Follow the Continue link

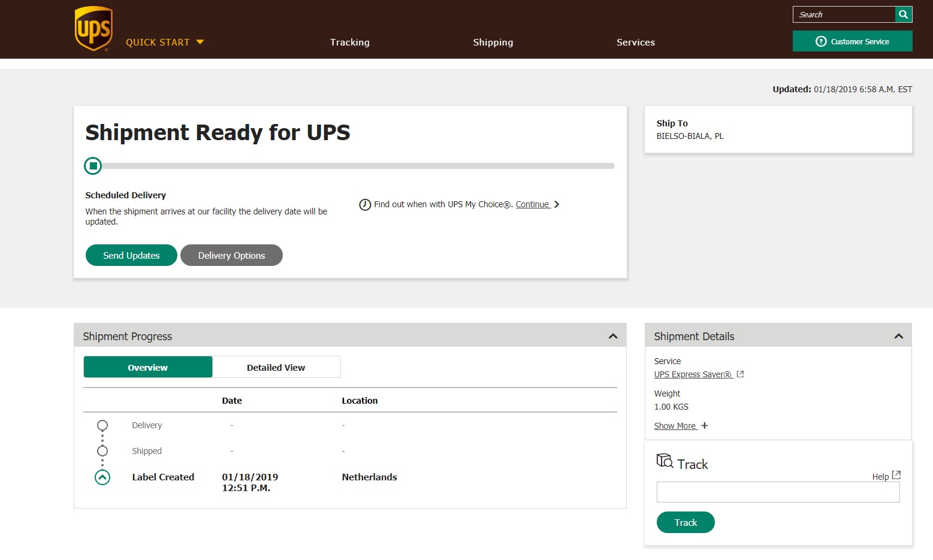point(533,204)
